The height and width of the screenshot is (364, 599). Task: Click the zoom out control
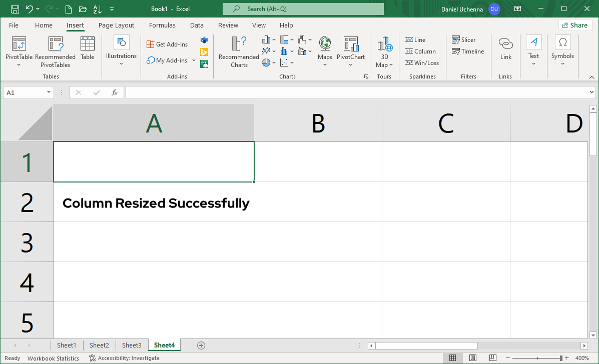pos(509,358)
